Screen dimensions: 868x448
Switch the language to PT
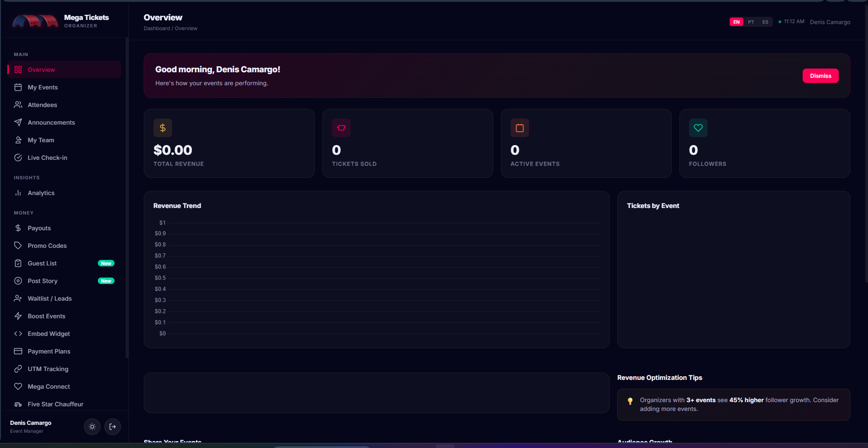751,22
